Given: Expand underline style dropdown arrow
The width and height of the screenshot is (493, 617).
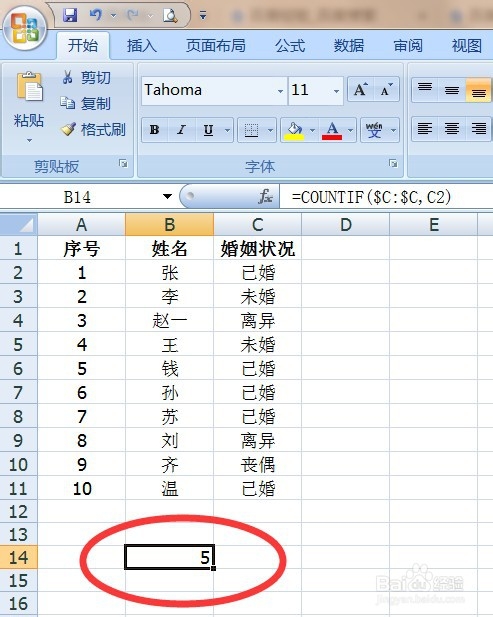Looking at the screenshot, I should point(227,130).
